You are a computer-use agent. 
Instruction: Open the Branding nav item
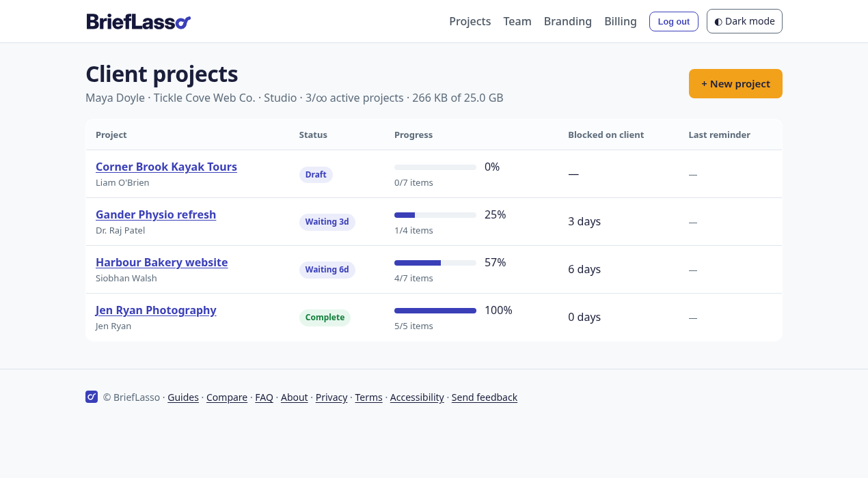(x=568, y=21)
